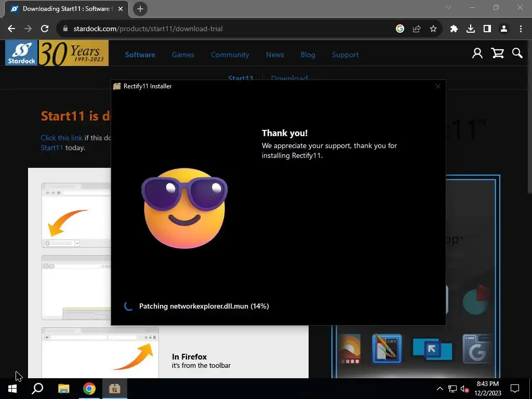532x399 pixels.
Task: Click the 'Start11 is d' orange heading
Action: click(x=76, y=116)
